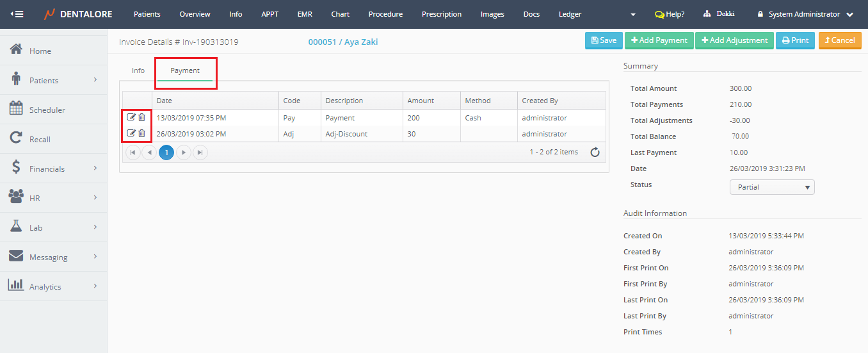The width and height of the screenshot is (868, 353).
Task: Jump to the last page of payments
Action: pos(200,152)
